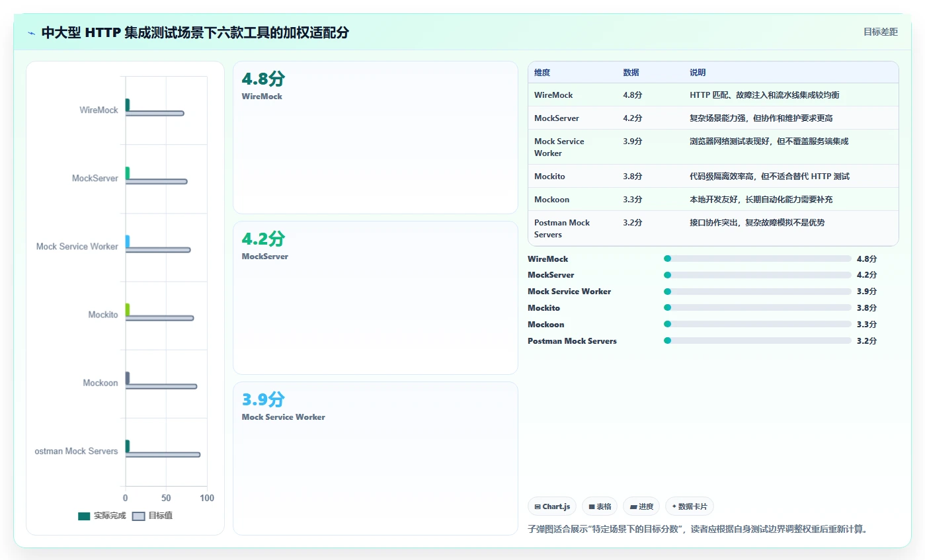The image size is (925, 560).
Task: Click the Mockito label in the progress list
Action: click(543, 308)
